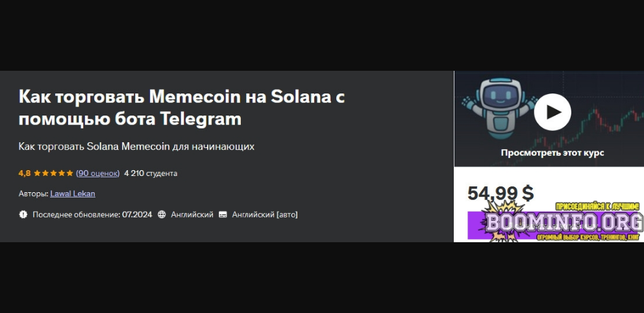Click the closed captions icon

pyautogui.click(x=223, y=214)
